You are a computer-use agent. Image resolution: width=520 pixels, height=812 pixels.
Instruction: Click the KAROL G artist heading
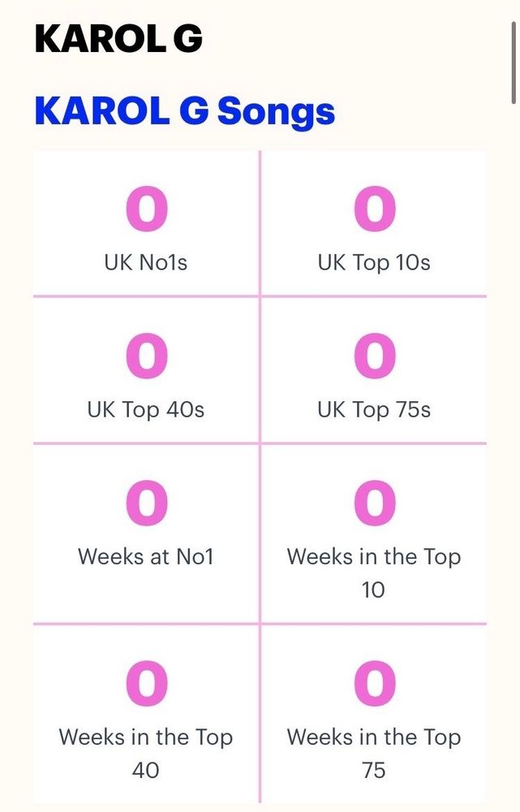coord(118,39)
